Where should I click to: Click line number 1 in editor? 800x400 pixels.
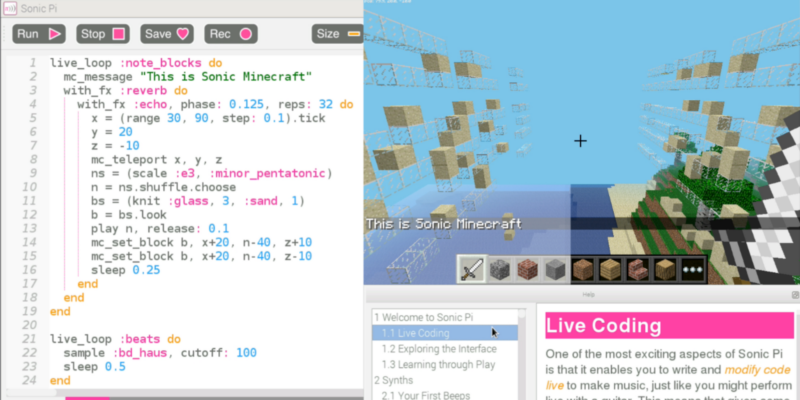[33, 63]
